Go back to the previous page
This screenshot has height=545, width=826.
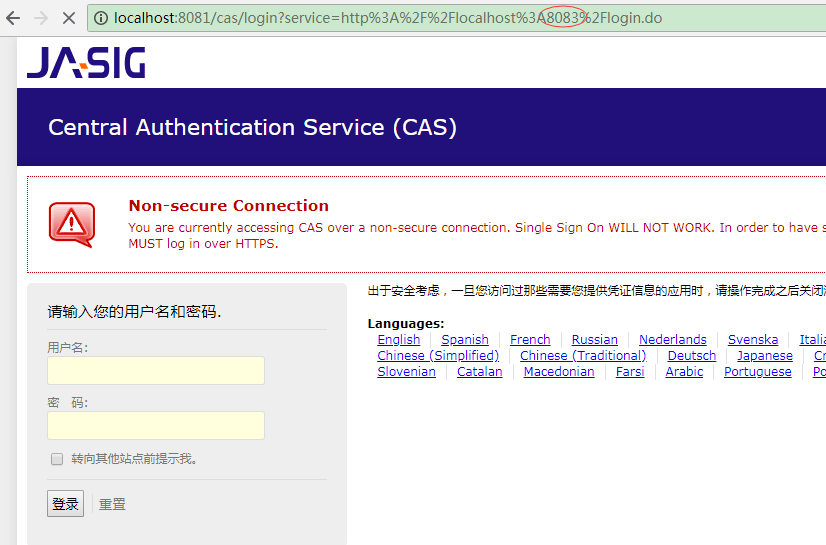tap(13, 18)
